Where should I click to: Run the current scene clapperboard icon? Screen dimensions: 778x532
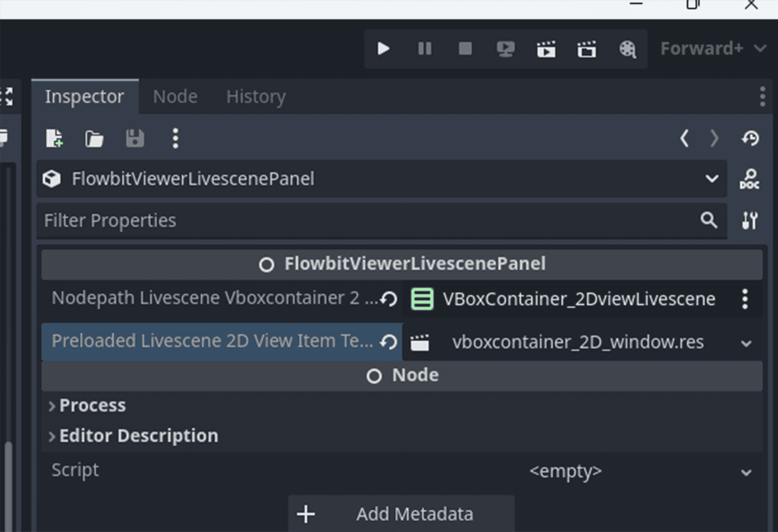(546, 49)
